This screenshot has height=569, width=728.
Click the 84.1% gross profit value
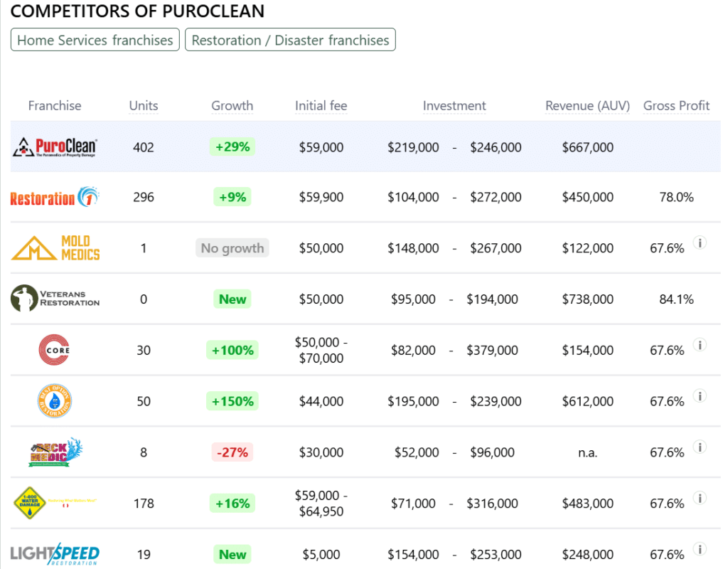click(676, 299)
